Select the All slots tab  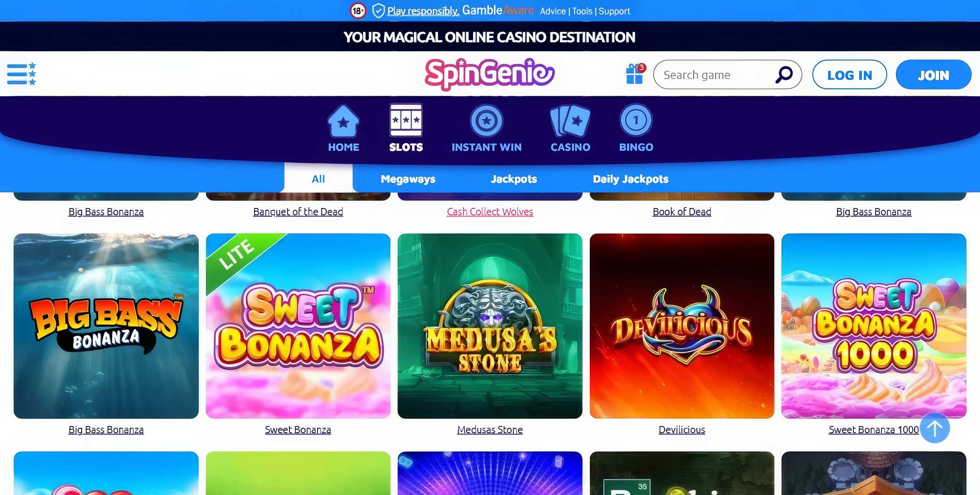coord(318,178)
